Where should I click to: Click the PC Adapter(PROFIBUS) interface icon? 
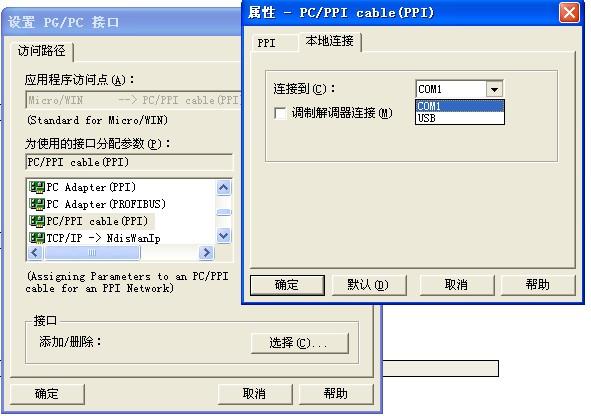(37, 204)
